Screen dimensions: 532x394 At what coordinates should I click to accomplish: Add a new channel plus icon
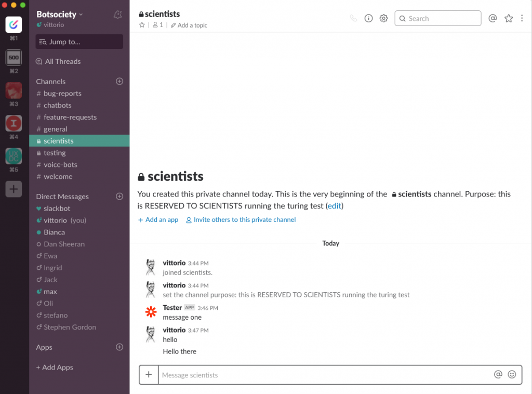point(119,82)
